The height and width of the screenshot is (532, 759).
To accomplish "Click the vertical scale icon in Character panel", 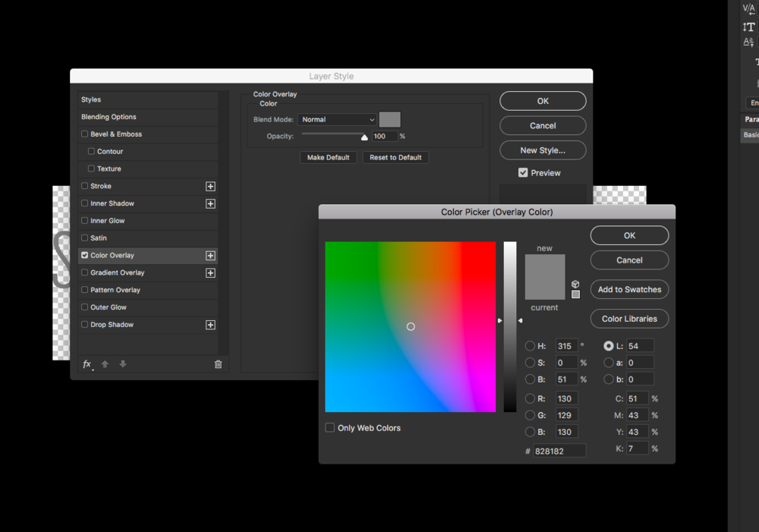I will 748,27.
